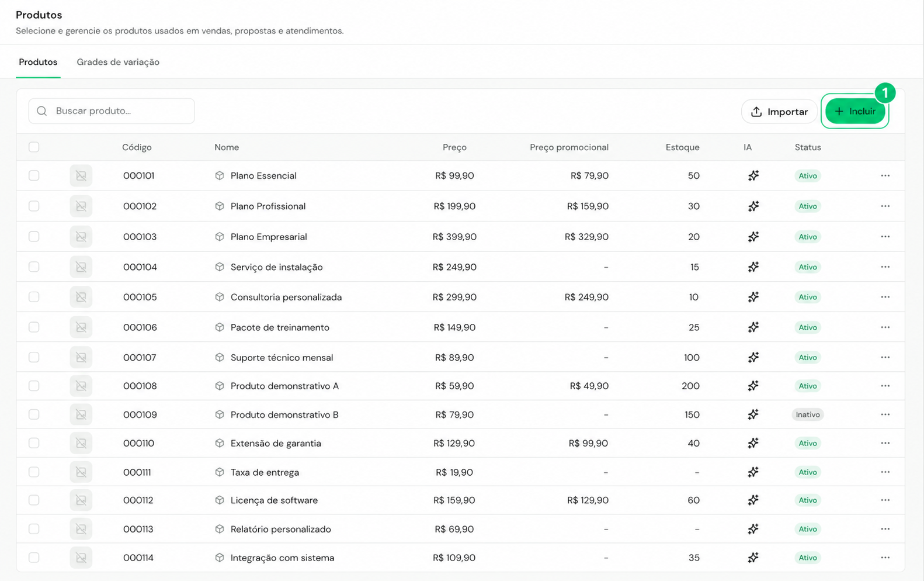Open the three-dot menu for Integração com sistema
Image resolution: width=924 pixels, height=581 pixels.
[x=885, y=558]
